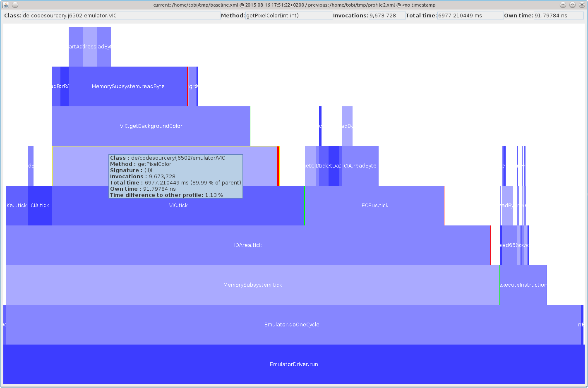
Task: Select the VIC.tick block
Action: [178, 206]
